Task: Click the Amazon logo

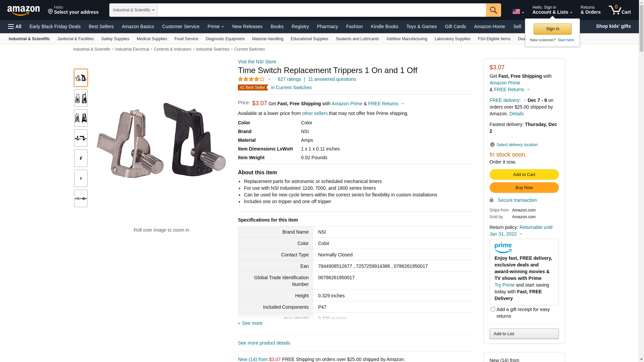Action: click(23, 10)
